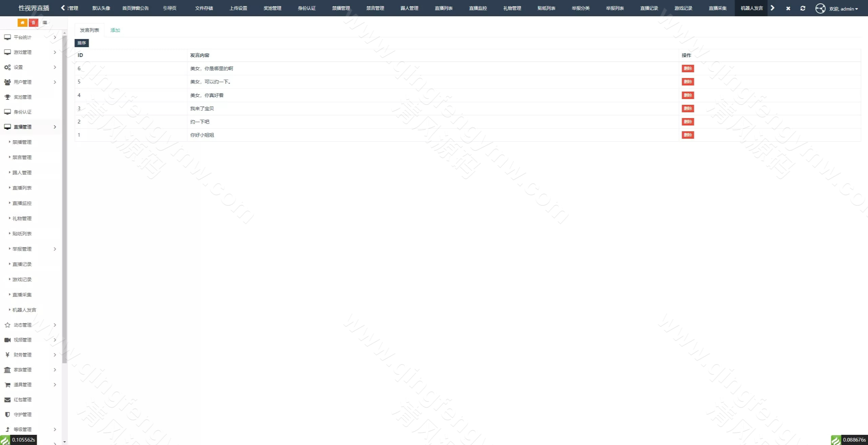The width and height of the screenshot is (868, 445).
Task: Click the bank icon beside 家族管理
Action: click(7, 370)
